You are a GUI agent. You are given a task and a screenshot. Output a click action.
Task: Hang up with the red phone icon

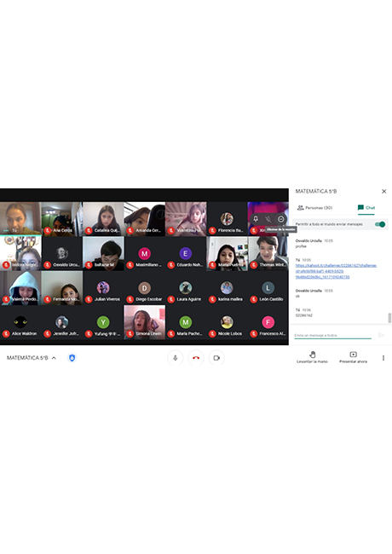click(196, 358)
